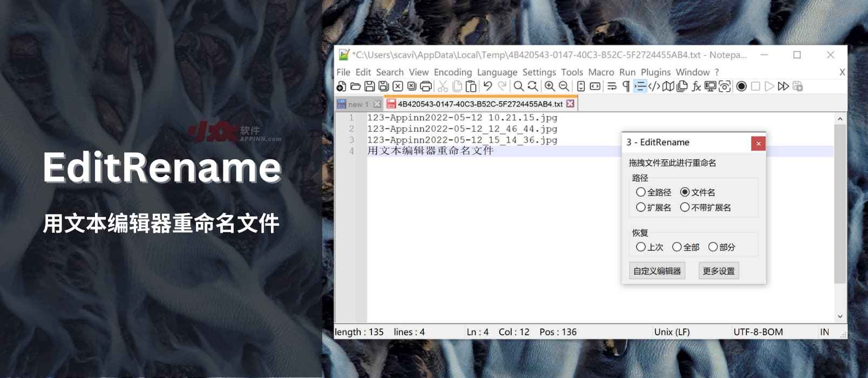Screen dimensions: 868x378
Task: Close the EditRename dialog with red X
Action: (758, 143)
